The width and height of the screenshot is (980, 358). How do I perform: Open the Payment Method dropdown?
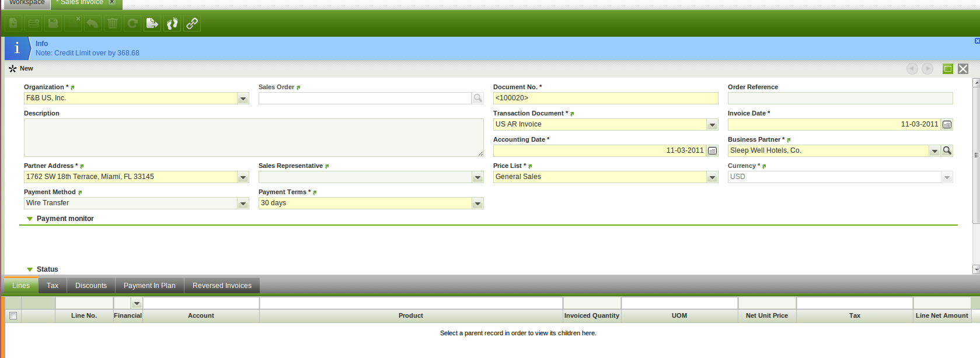[243, 203]
